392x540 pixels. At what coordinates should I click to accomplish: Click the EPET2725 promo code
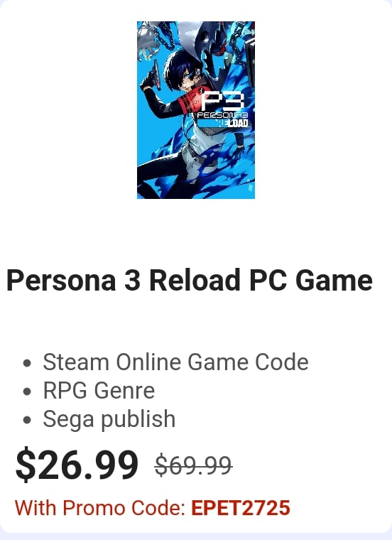[x=241, y=507]
